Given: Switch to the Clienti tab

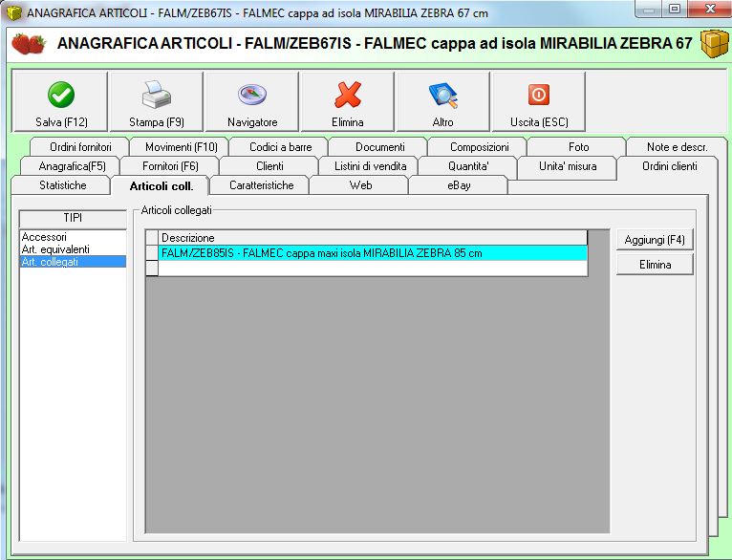Looking at the screenshot, I should pos(269,166).
